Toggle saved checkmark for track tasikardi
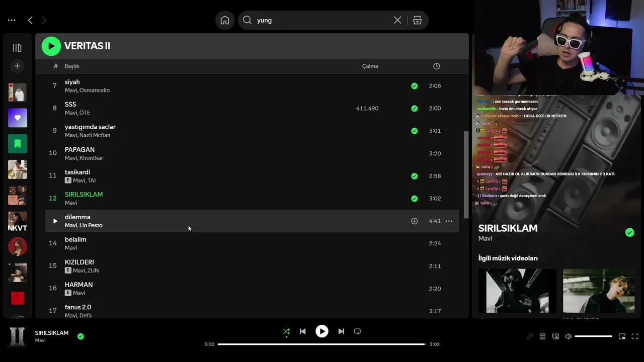 (414, 176)
